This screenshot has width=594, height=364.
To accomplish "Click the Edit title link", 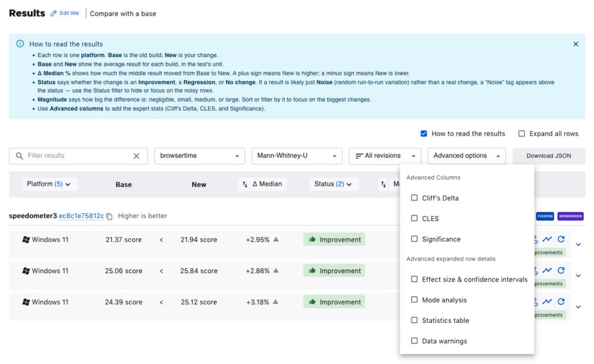I will 69,13.
